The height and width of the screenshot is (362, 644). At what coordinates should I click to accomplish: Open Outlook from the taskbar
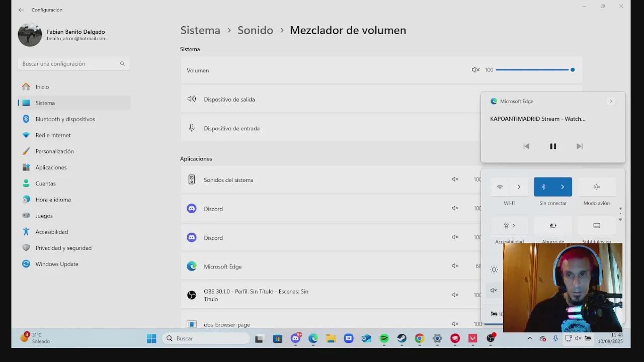(366, 338)
